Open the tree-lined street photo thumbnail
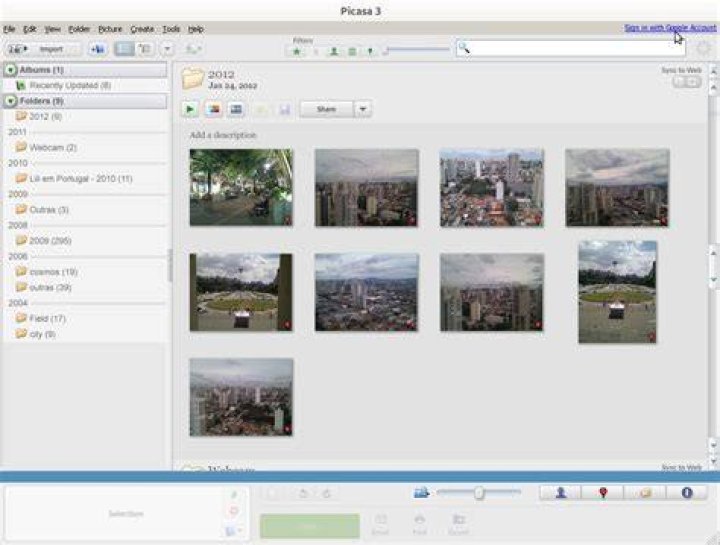The height and width of the screenshot is (545, 720). point(241,187)
